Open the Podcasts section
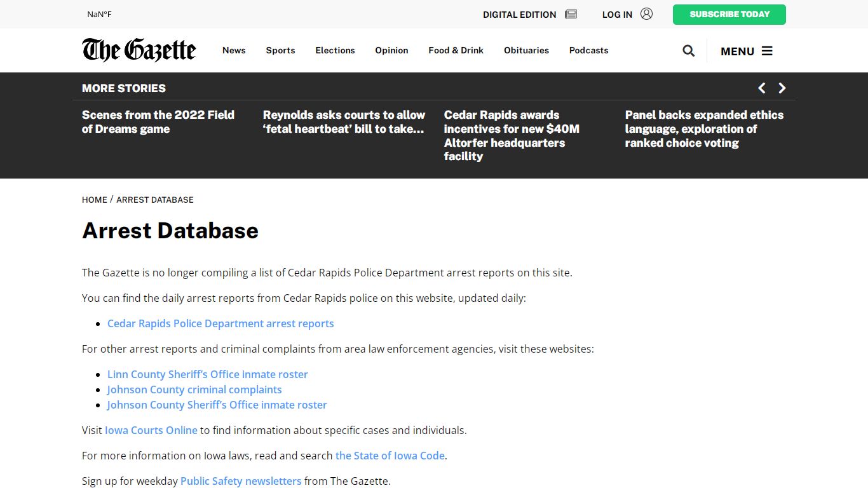 (x=588, y=50)
